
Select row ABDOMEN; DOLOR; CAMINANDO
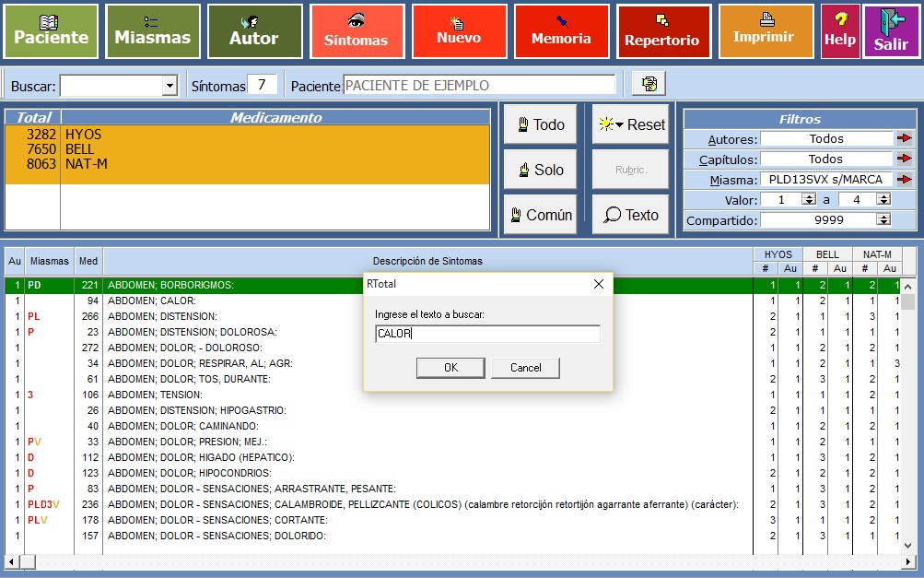click(x=452, y=426)
